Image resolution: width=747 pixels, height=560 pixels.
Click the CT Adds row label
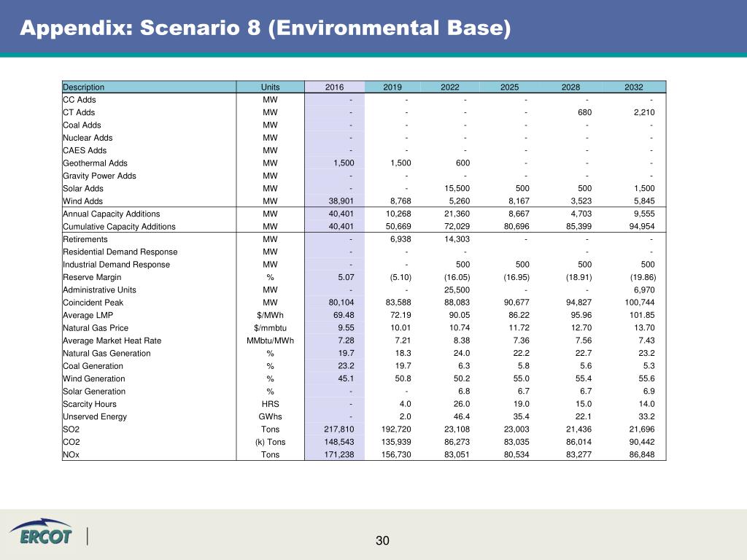79,112
